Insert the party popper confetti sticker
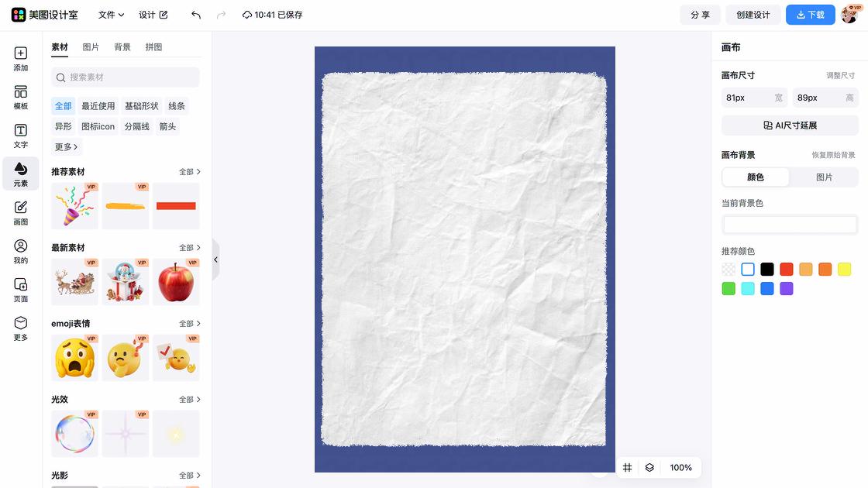868x488 pixels. click(x=74, y=206)
